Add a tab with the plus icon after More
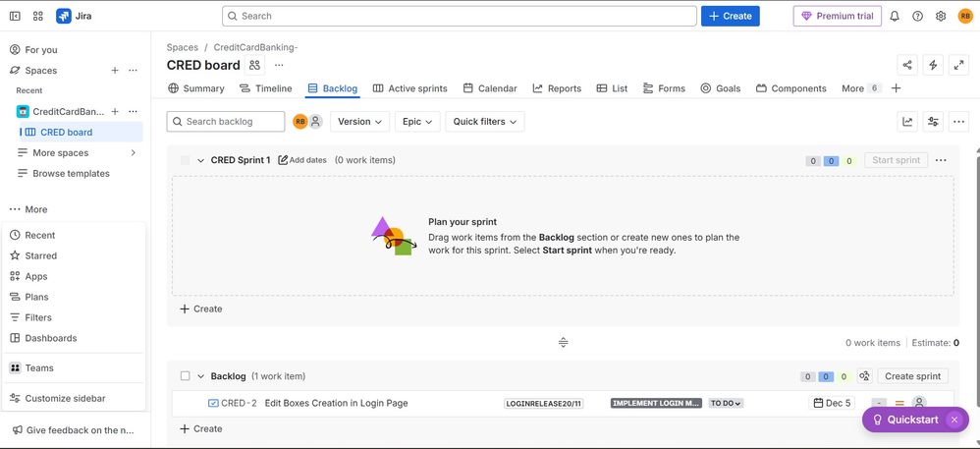Screen dimensions: 980x449 pyautogui.click(x=896, y=88)
